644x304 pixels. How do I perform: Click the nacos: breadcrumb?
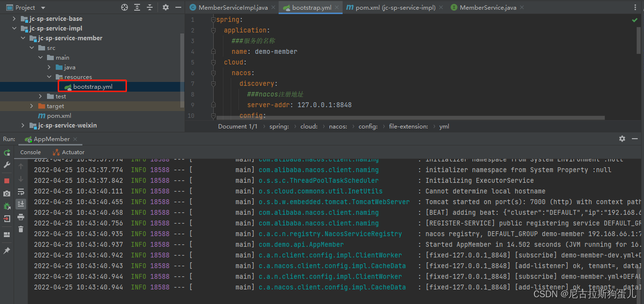338,126
